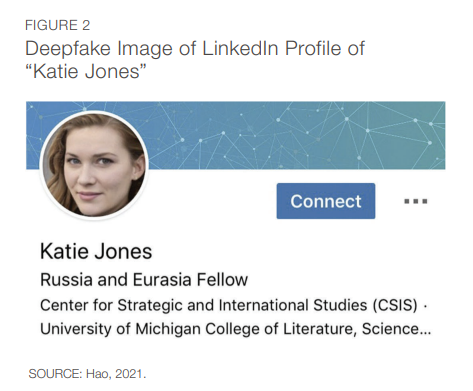Open University of Michigan College education entry
Viewport: 473px width, 391px height.
coord(235,329)
